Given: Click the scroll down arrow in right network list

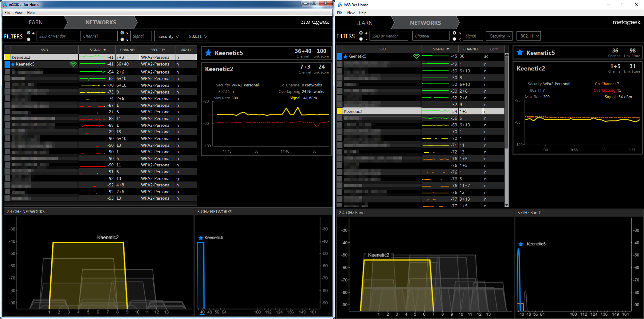Looking at the screenshot, I should (507, 205).
